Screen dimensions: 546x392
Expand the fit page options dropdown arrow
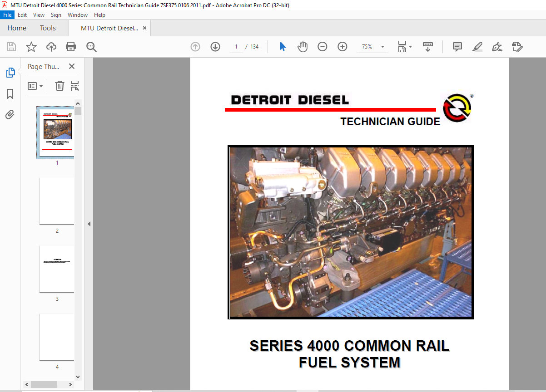pos(410,47)
